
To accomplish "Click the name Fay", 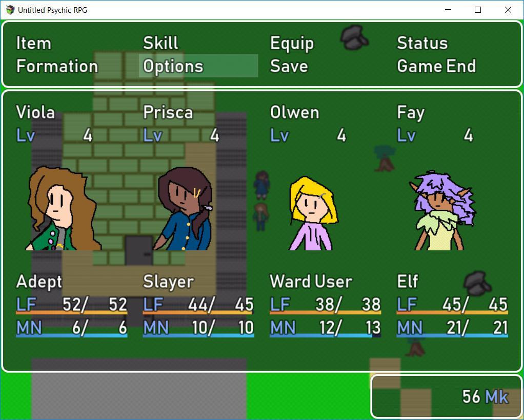I will 411,113.
